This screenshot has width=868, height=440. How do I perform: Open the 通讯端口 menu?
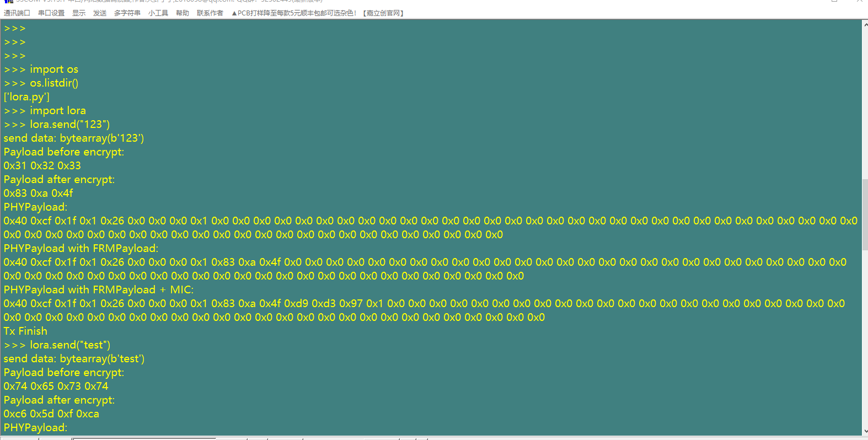click(x=17, y=13)
